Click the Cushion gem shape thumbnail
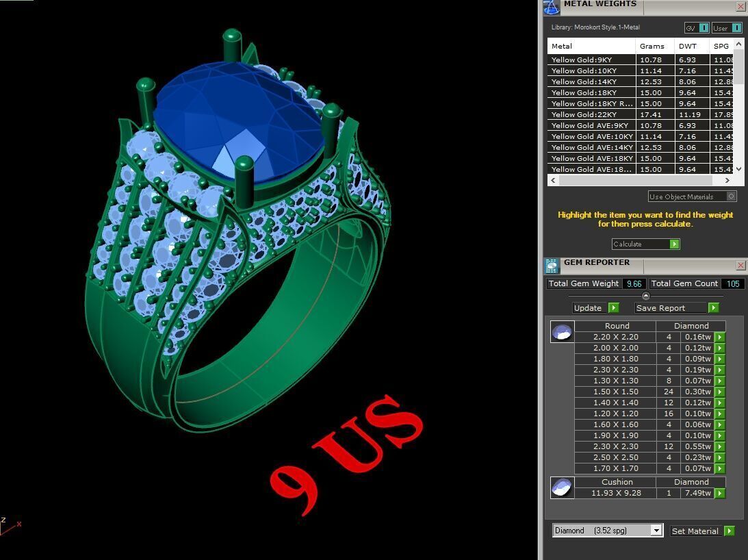Image resolution: width=748 pixels, height=560 pixels. [x=562, y=487]
